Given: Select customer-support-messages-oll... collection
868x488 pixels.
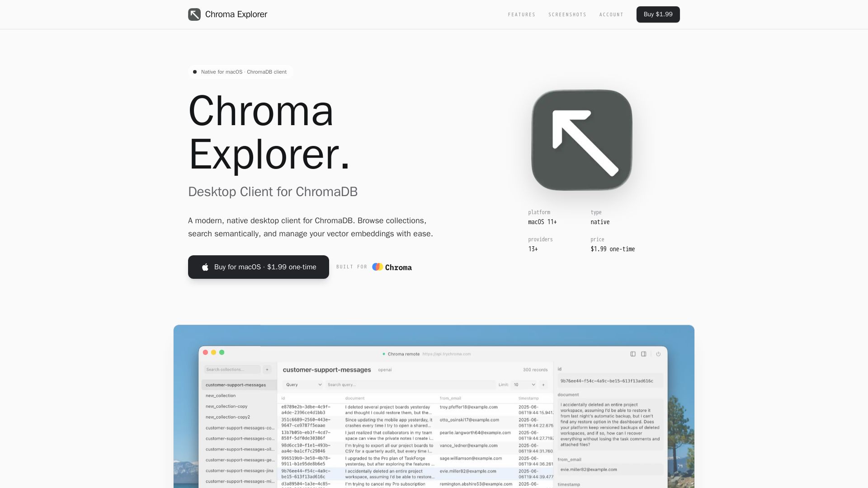Looking at the screenshot, I should click(x=239, y=449).
